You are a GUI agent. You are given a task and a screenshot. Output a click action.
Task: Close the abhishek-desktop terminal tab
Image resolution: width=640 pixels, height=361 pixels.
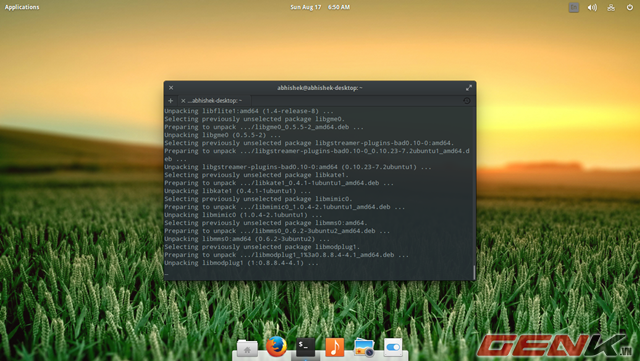coord(183,100)
